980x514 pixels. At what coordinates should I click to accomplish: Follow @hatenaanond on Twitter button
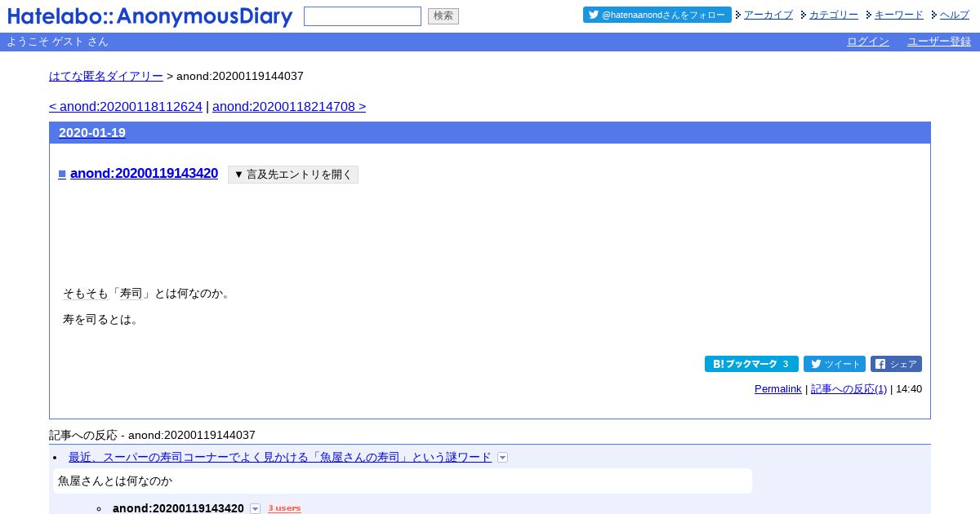[657, 15]
